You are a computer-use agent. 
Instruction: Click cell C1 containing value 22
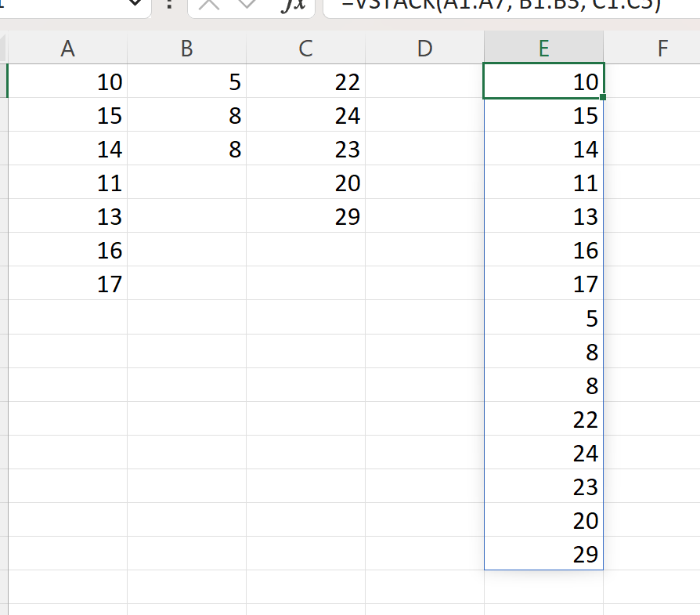tap(305, 81)
